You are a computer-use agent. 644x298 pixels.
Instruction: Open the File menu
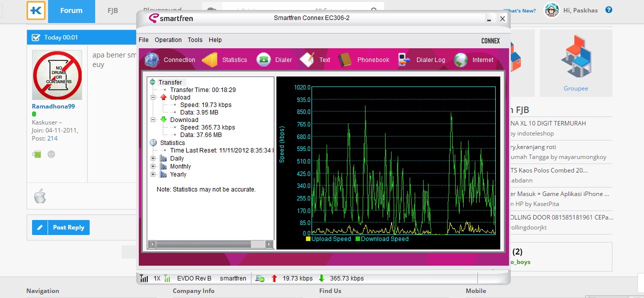pyautogui.click(x=144, y=40)
